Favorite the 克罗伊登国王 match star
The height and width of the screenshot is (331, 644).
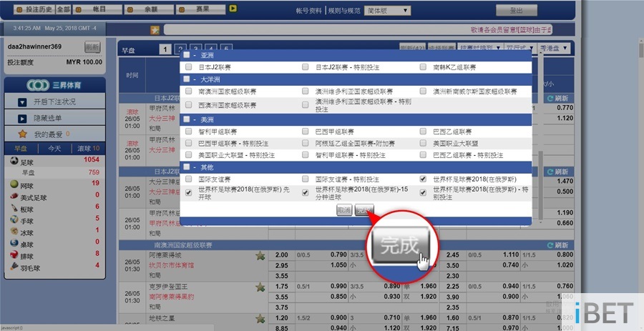tap(260, 287)
